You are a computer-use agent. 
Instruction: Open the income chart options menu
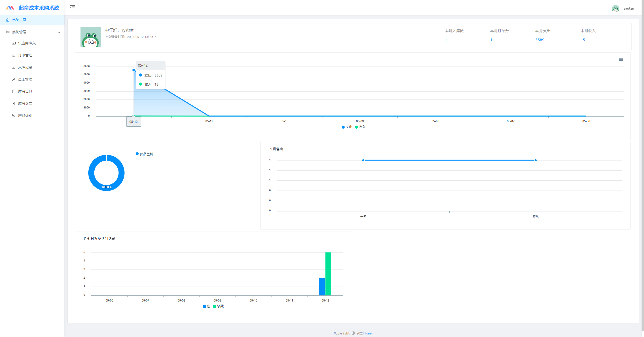(x=621, y=59)
